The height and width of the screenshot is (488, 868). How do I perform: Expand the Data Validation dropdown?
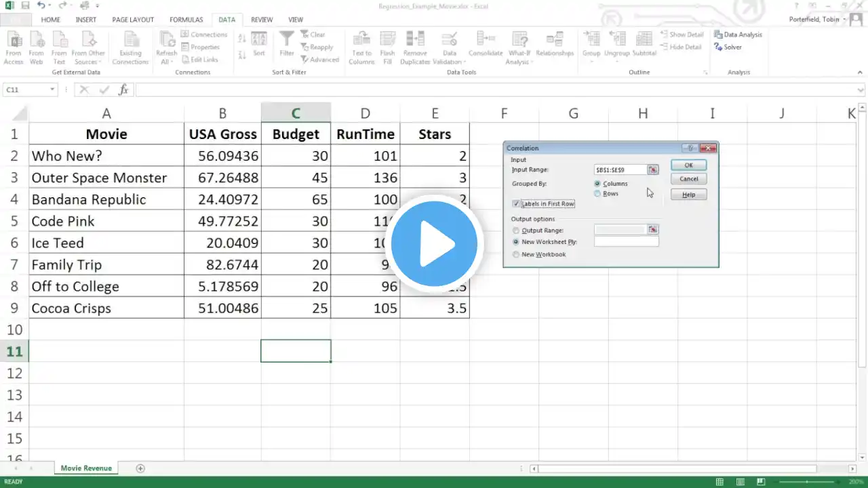449,62
